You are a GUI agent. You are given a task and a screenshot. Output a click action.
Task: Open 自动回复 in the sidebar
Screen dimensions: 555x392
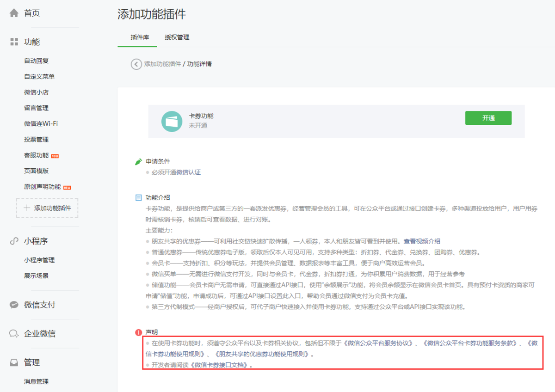pos(37,61)
